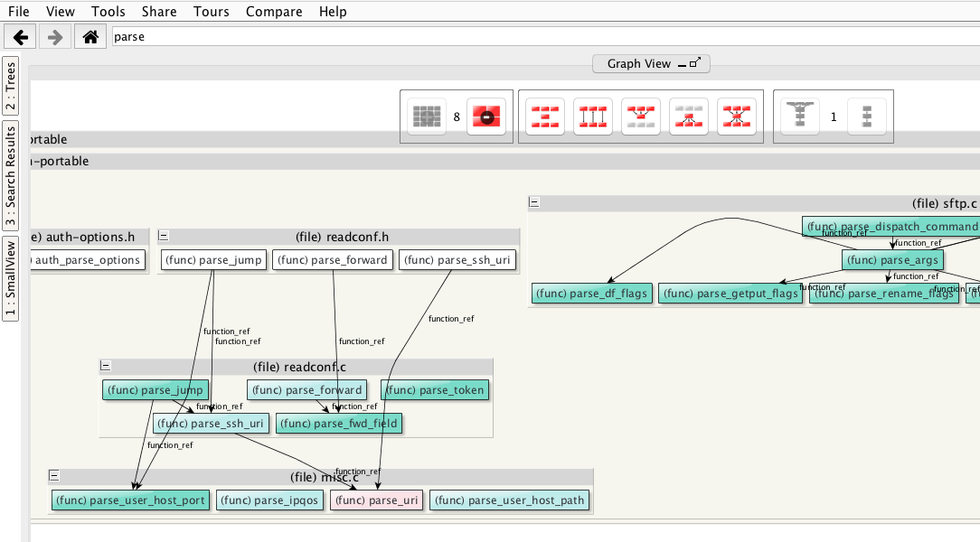Click the all-connections red graph icon

click(x=736, y=117)
